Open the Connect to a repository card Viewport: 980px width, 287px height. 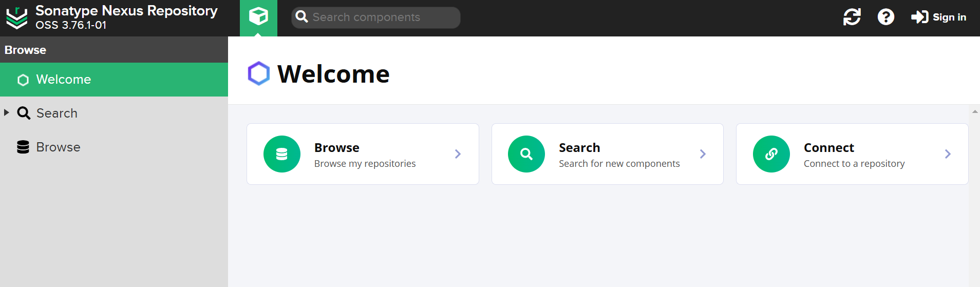pos(852,154)
